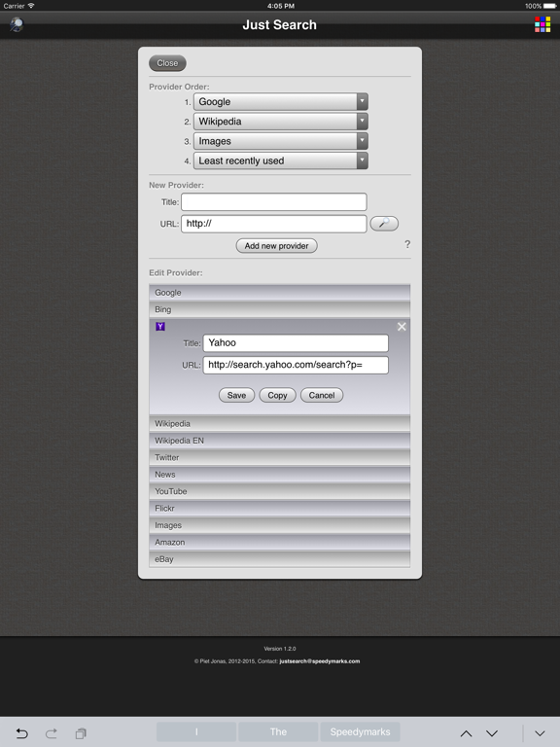Image resolution: width=560 pixels, height=747 pixels.
Task: Click the Yahoo favicon icon
Action: (160, 327)
